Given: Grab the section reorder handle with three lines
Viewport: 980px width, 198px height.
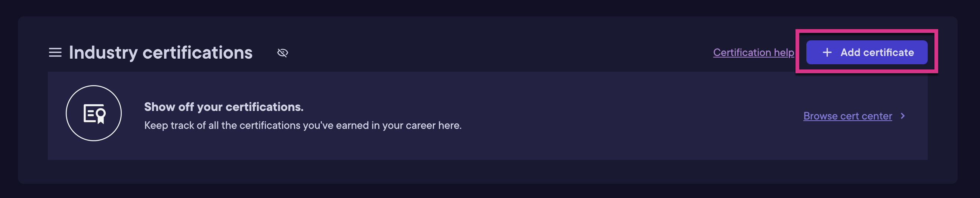Looking at the screenshot, I should pos(55,53).
